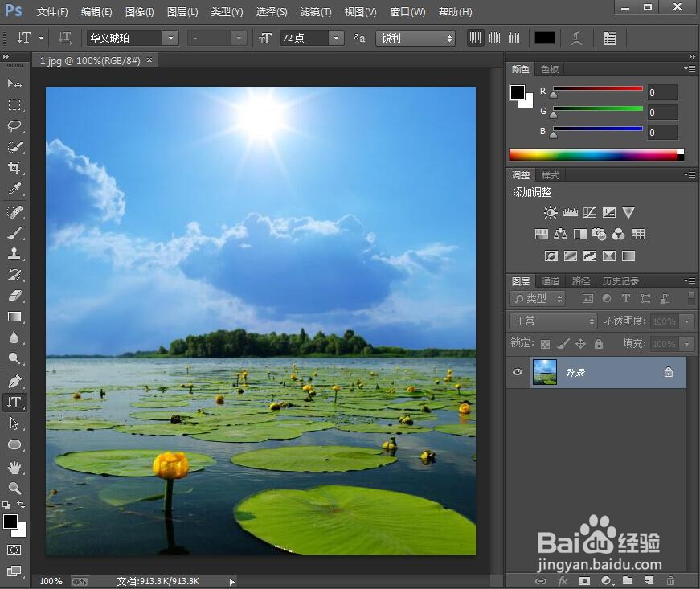Select the Rectangular Marquee tool

click(14, 105)
